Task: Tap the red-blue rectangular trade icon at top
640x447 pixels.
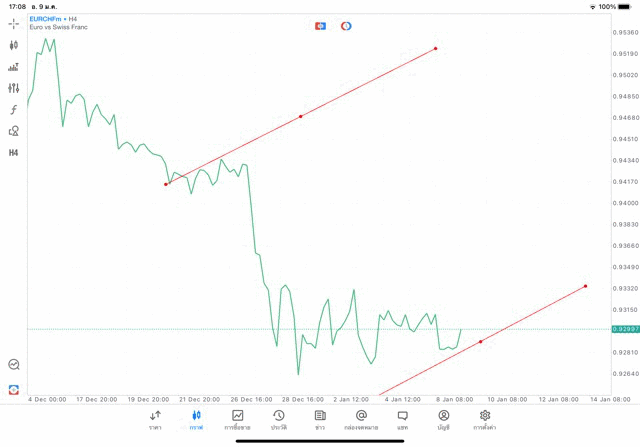Action: click(x=320, y=25)
